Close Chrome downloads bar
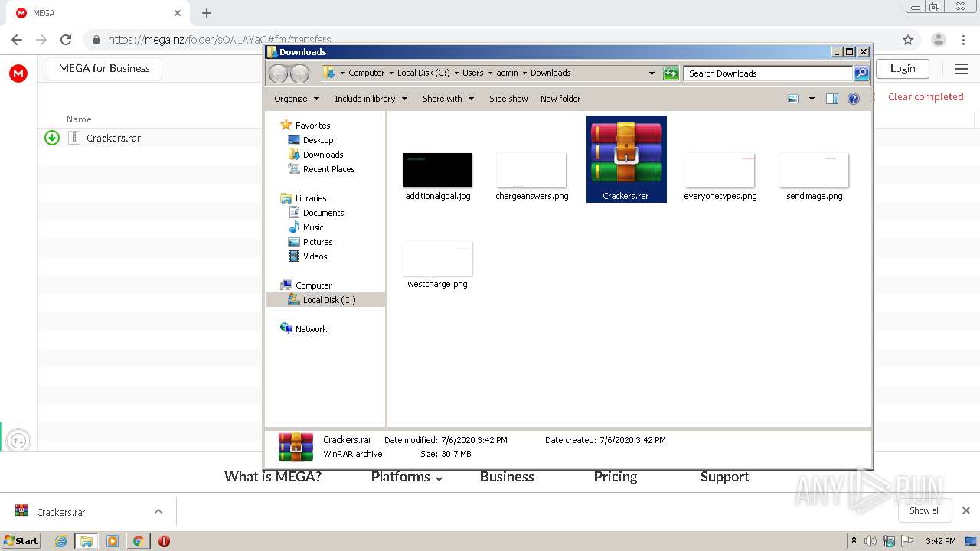 pyautogui.click(x=966, y=510)
